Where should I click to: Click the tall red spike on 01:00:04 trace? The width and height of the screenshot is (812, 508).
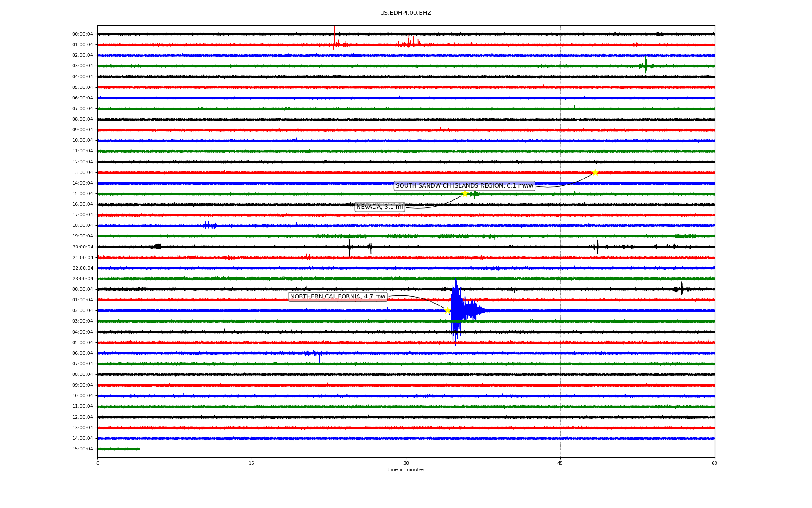[334, 38]
